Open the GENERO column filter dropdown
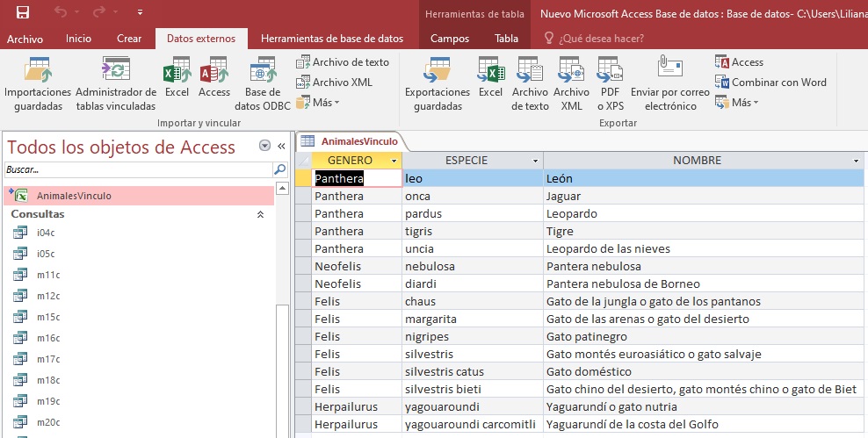The width and height of the screenshot is (868, 438). (394, 161)
